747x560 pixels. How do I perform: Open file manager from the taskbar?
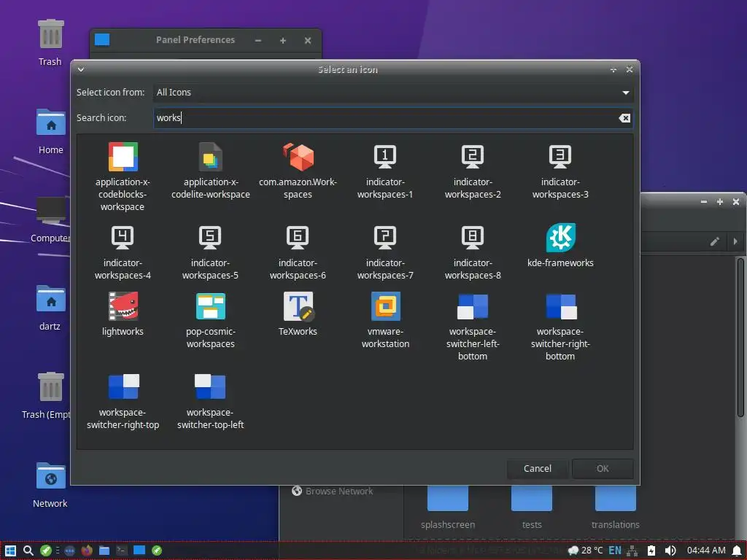click(104, 551)
